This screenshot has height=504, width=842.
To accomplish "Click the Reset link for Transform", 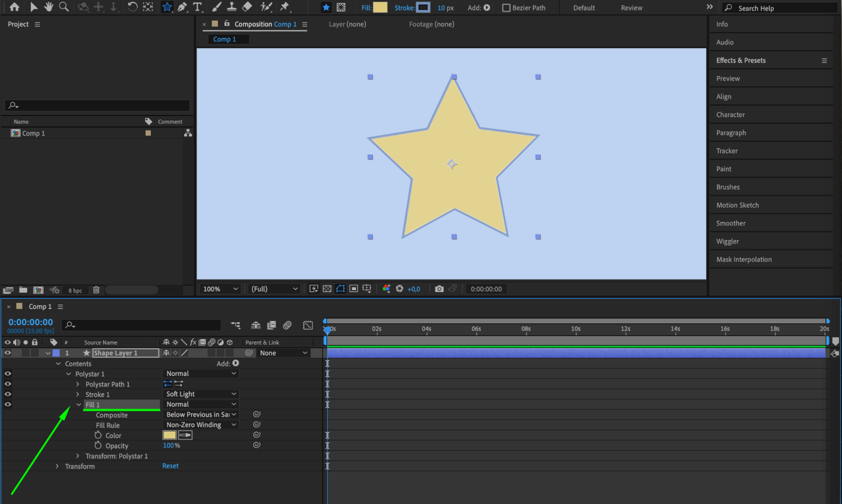I will pyautogui.click(x=170, y=466).
